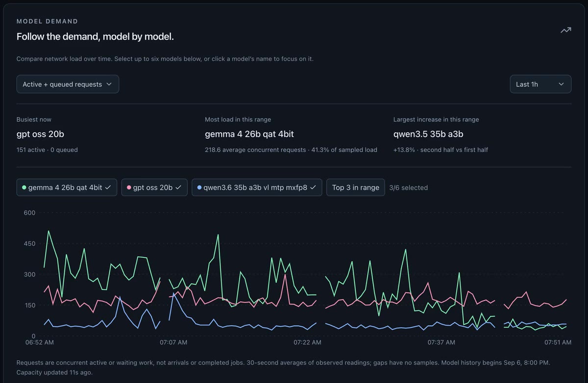
Task: Click the checkmark on gpt oss 20b chip
Action: tap(178, 188)
